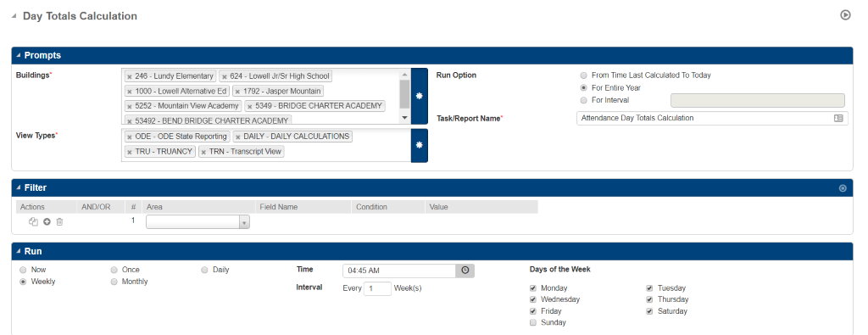The height and width of the screenshot is (335, 868).
Task: Open the filter Area dropdown
Action: 198,222
